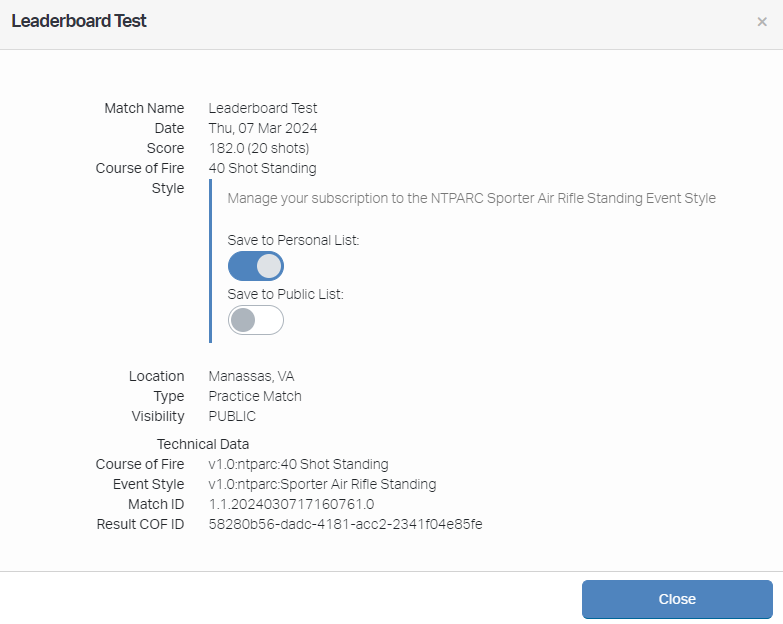Viewport: 783px width, 624px height.
Task: Click the score value 182.0 (20 shots)
Action: 258,148
